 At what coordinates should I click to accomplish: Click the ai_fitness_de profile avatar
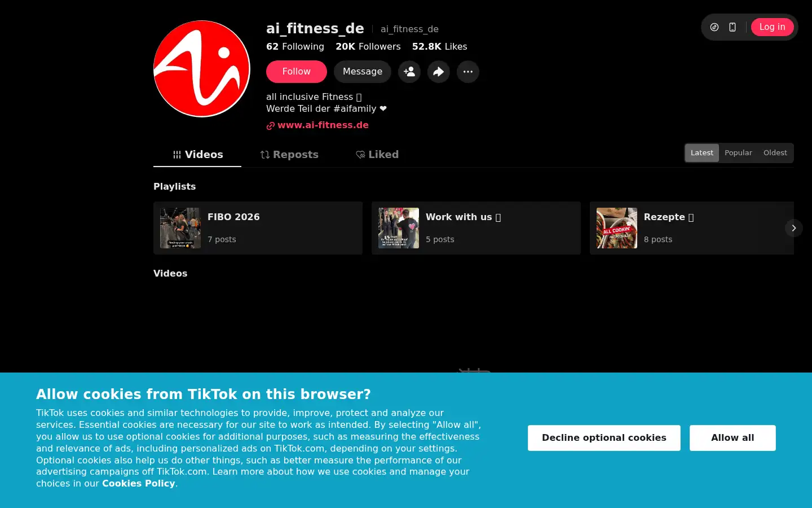202,69
